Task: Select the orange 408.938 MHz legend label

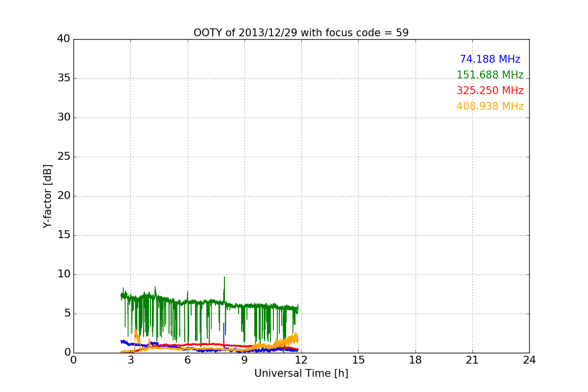Action: tap(490, 106)
